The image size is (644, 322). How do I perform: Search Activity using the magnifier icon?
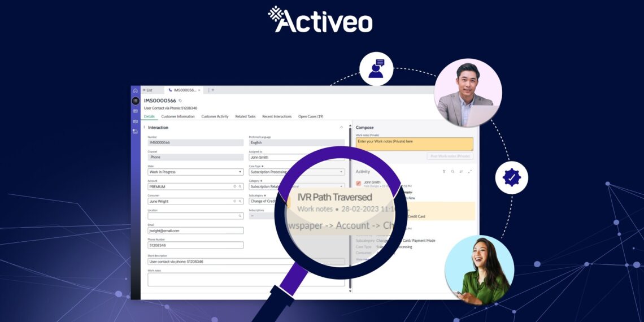(x=452, y=172)
